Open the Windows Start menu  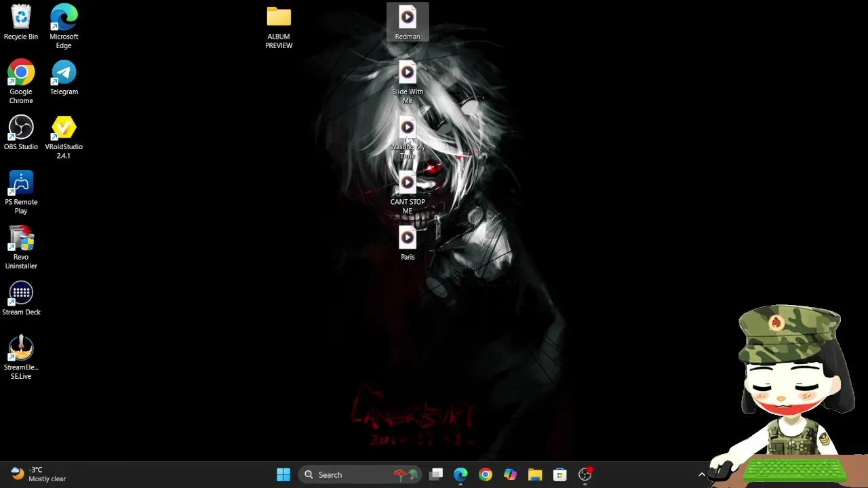click(283, 474)
